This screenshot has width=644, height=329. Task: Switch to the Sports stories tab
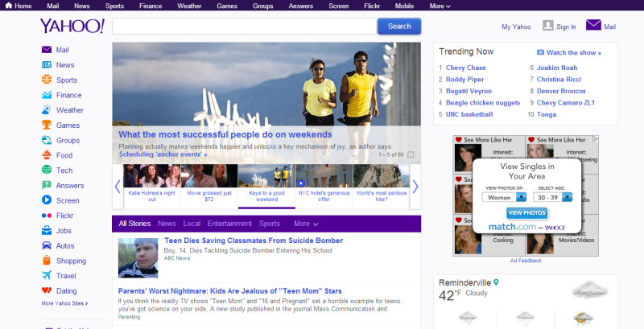(270, 224)
